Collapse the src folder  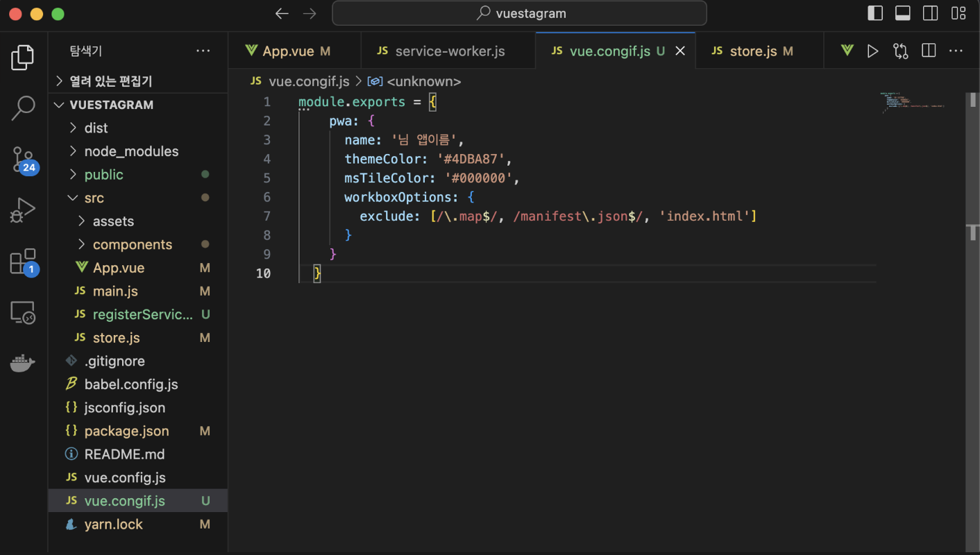(x=138, y=198)
